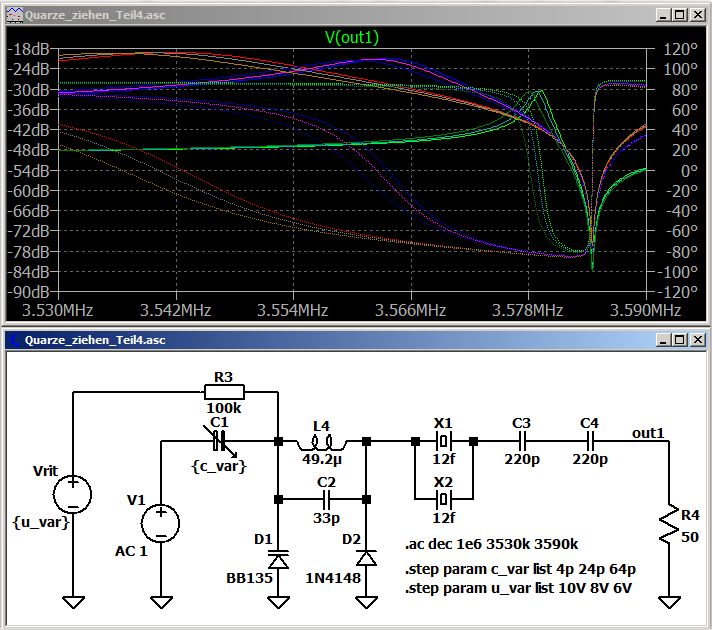Select resistor R3 symbol

tap(224, 392)
